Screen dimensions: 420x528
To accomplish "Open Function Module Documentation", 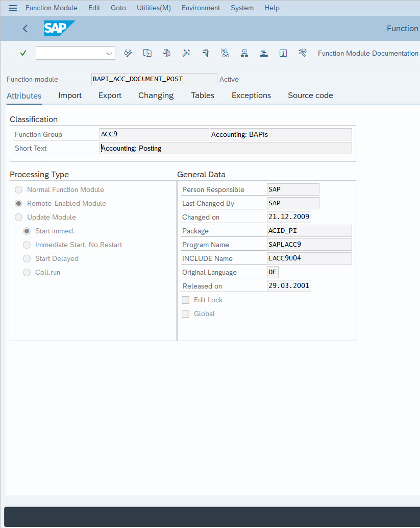I will pos(368,53).
